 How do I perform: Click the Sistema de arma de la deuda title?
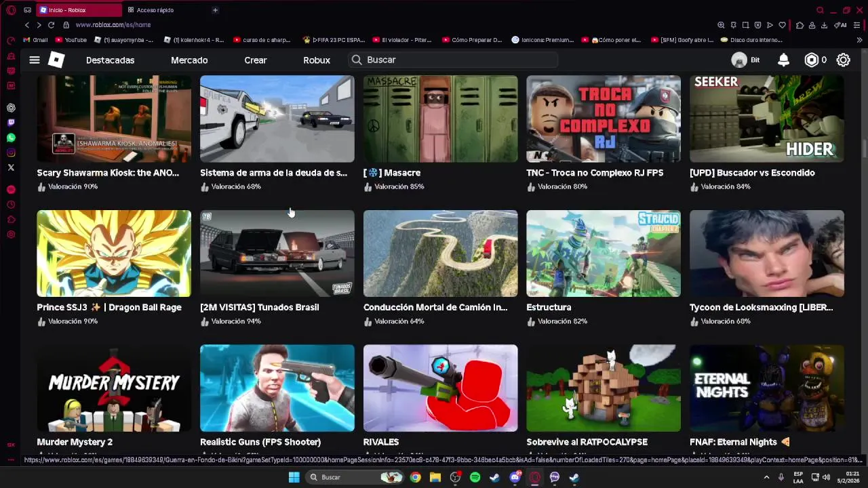(273, 173)
